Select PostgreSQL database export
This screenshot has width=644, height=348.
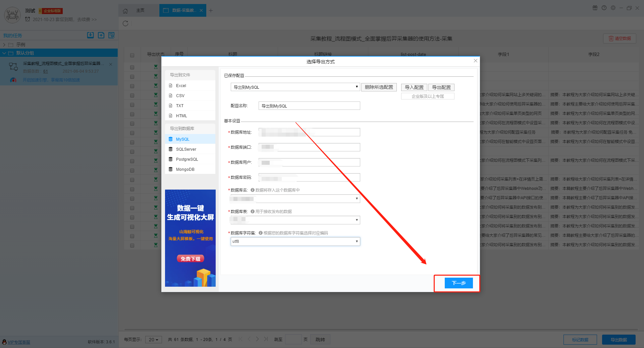click(x=190, y=159)
